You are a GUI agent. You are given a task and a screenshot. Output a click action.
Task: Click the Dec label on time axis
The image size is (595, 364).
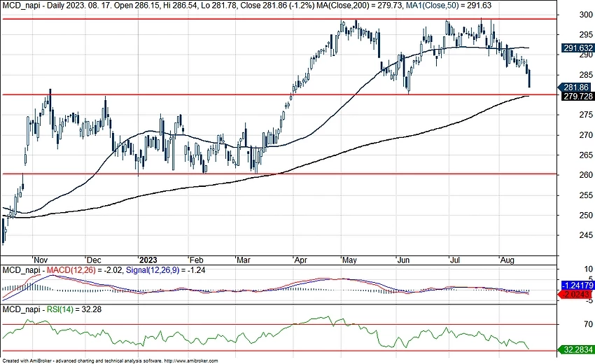point(94,260)
